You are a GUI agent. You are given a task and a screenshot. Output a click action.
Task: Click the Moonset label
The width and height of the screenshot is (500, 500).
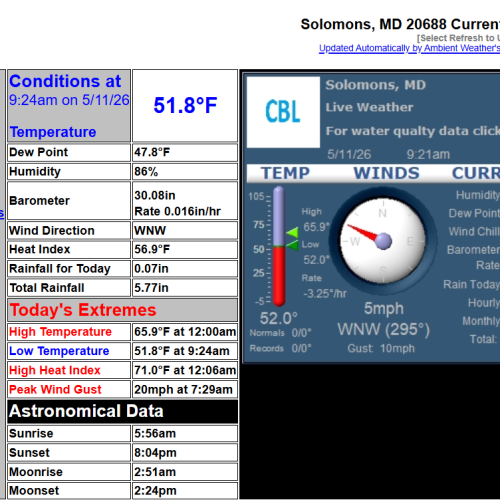(34, 491)
